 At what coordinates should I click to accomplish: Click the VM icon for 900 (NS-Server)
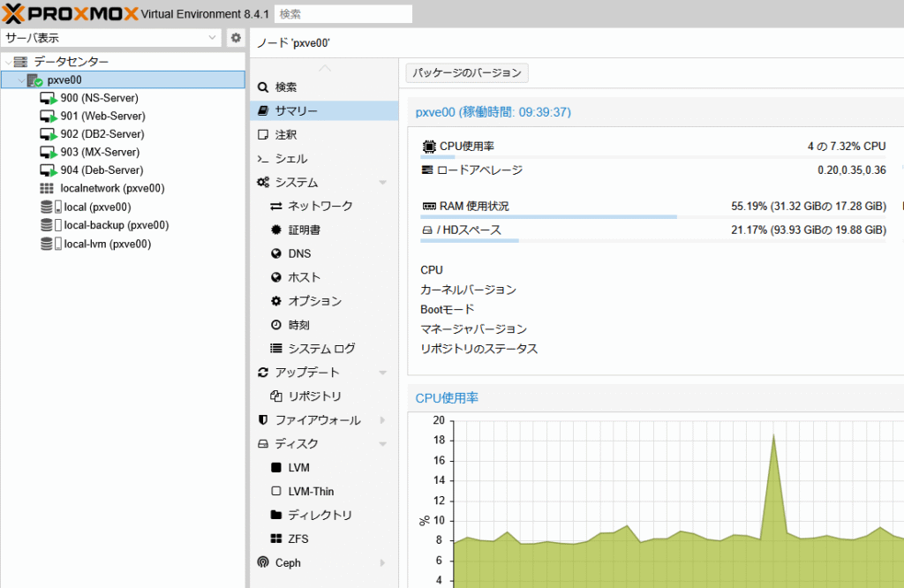coord(49,99)
